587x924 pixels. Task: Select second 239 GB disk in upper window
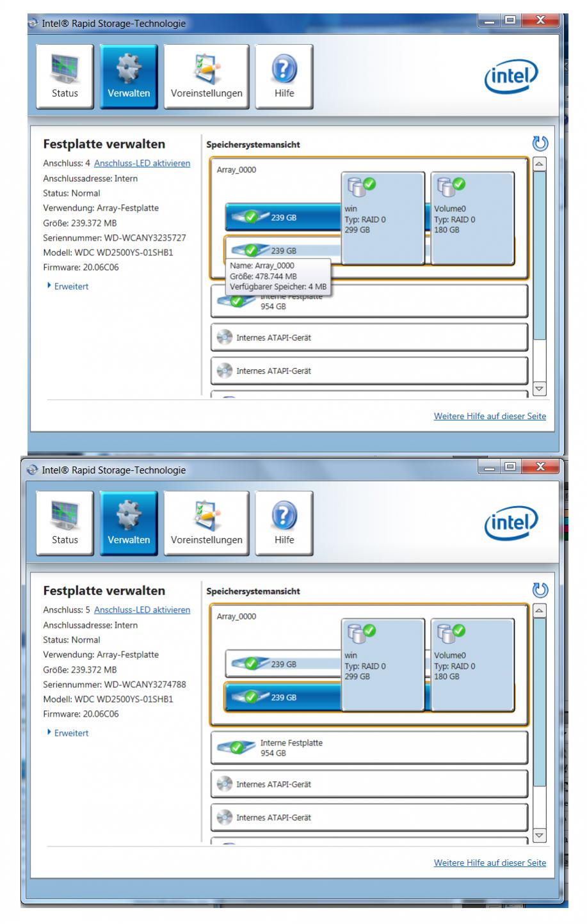(284, 250)
